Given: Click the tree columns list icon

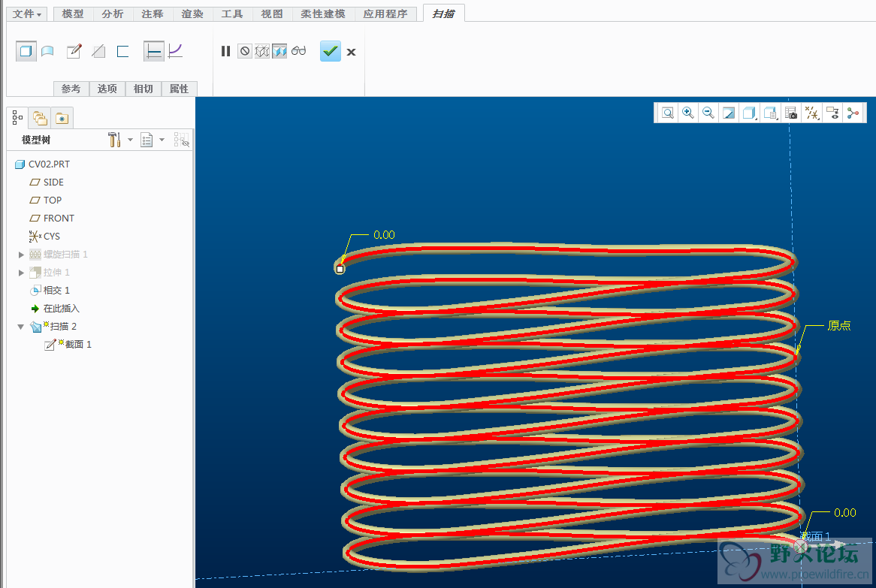Looking at the screenshot, I should click(x=147, y=140).
